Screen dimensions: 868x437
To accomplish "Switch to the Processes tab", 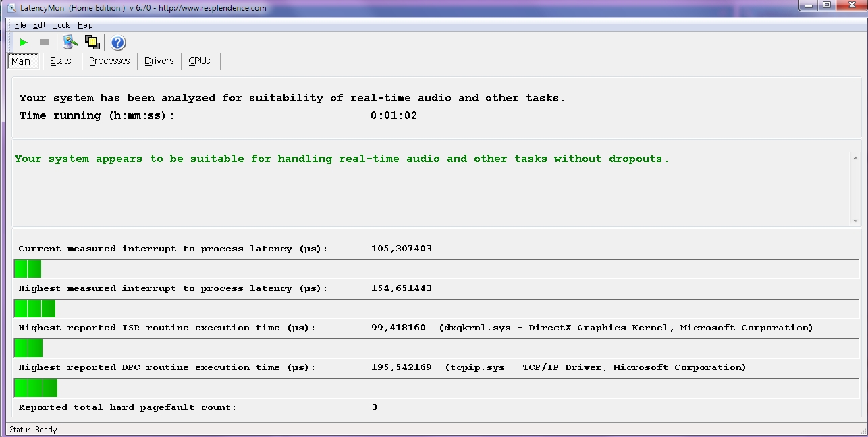I will (109, 61).
